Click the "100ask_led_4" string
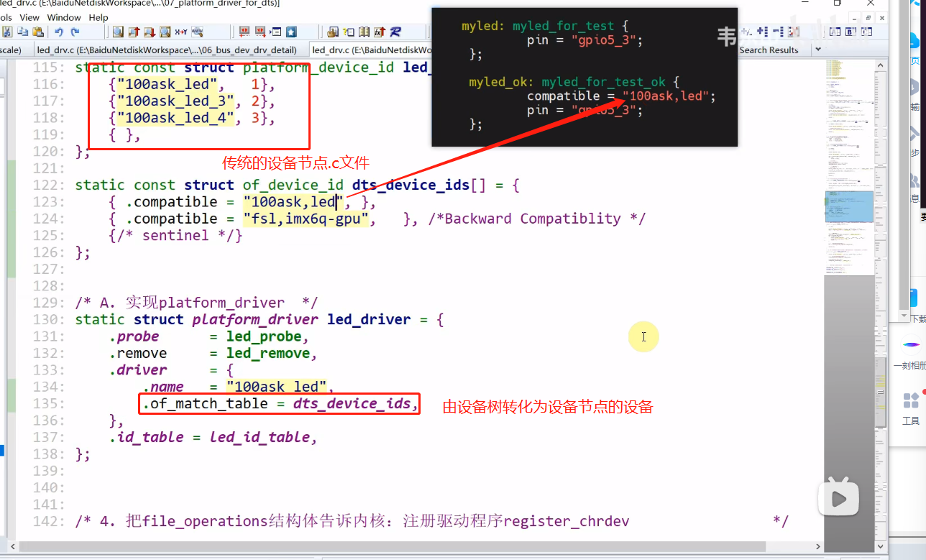Screen dimensions: 926x560 tap(176, 118)
